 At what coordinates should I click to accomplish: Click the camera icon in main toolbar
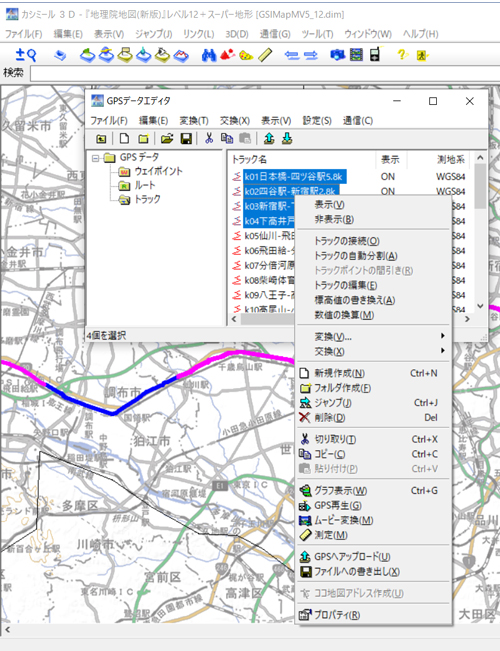pyautogui.click(x=338, y=55)
